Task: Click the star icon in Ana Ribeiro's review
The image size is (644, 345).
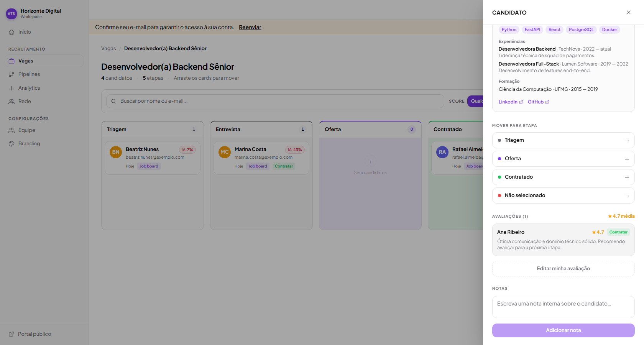Action: coord(594,232)
